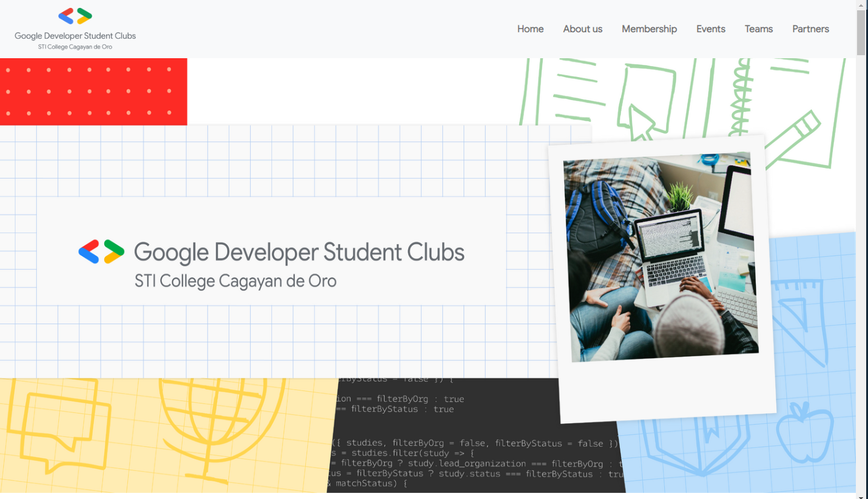Click header subtitle STI College Cagayan de Oro
This screenshot has width=868, height=499.
pyautogui.click(x=75, y=47)
